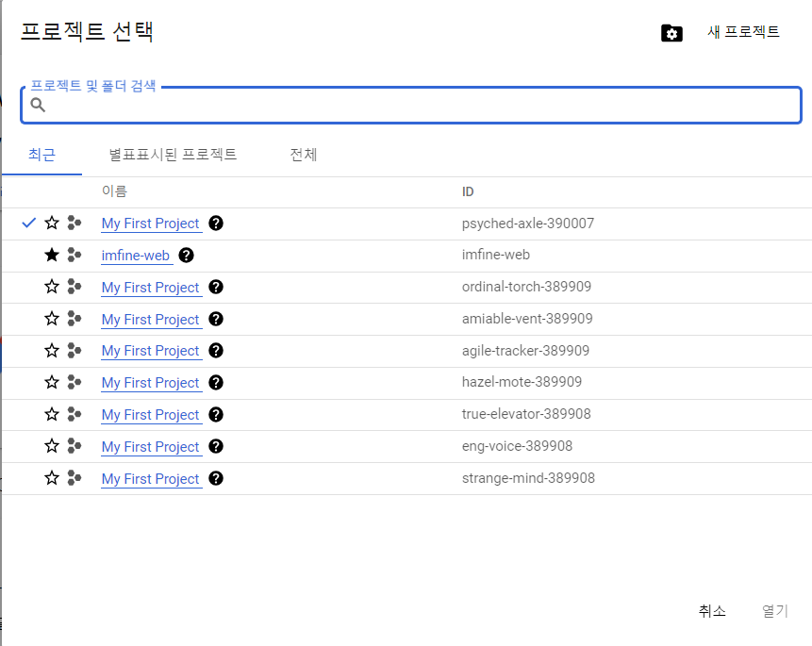
Task: Switch to the 최근 tab
Action: coord(41,155)
